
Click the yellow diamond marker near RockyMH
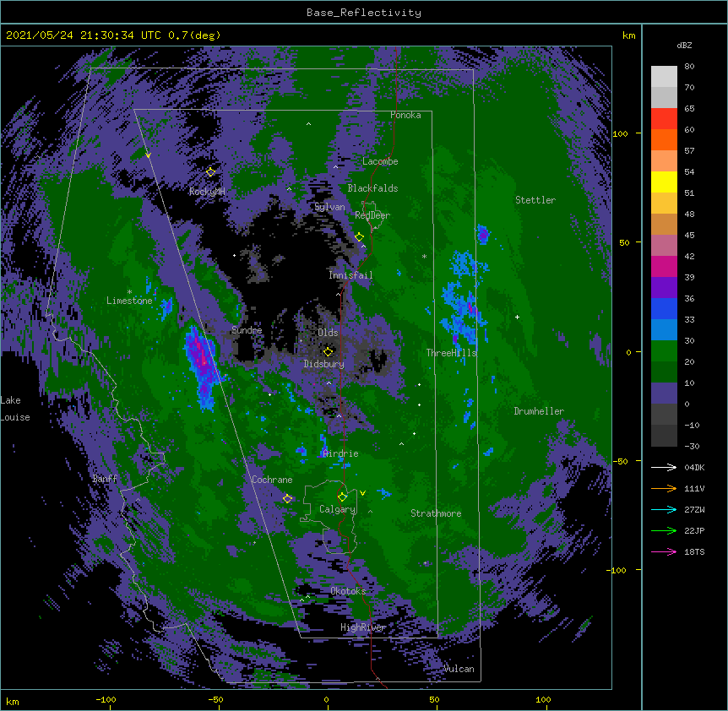[210, 172]
